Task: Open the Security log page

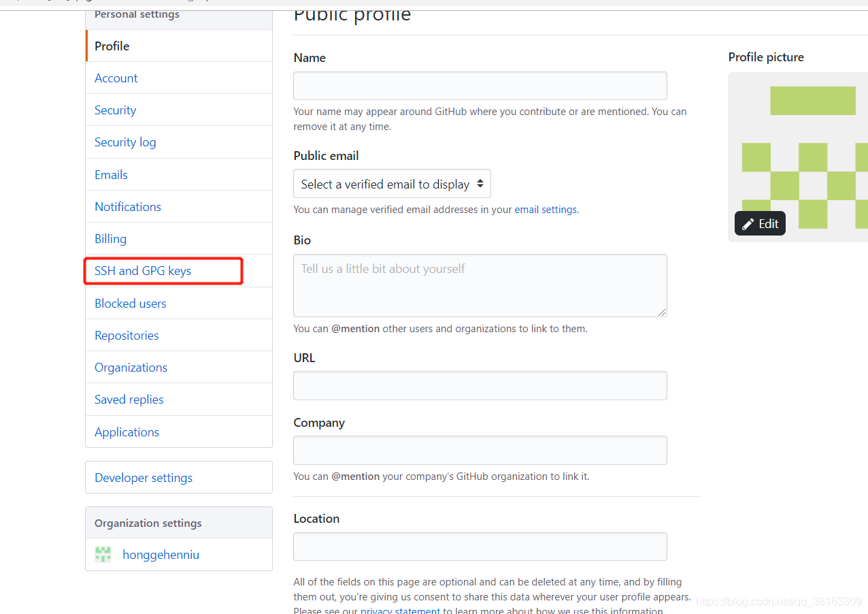Action: pos(125,142)
